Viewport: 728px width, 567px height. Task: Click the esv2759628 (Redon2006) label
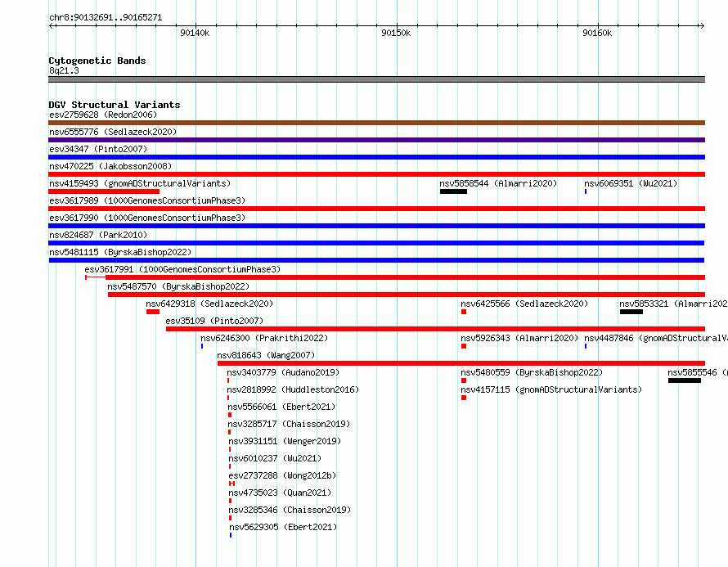pos(103,115)
